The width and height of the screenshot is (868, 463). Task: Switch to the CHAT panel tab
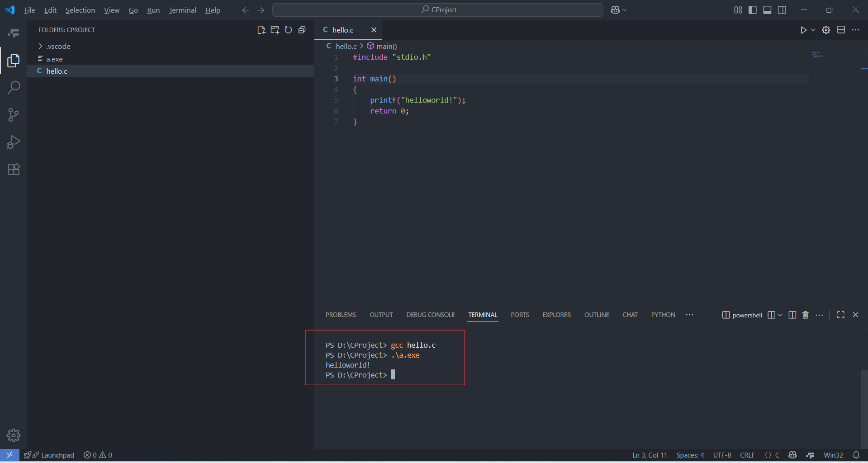coord(630,315)
